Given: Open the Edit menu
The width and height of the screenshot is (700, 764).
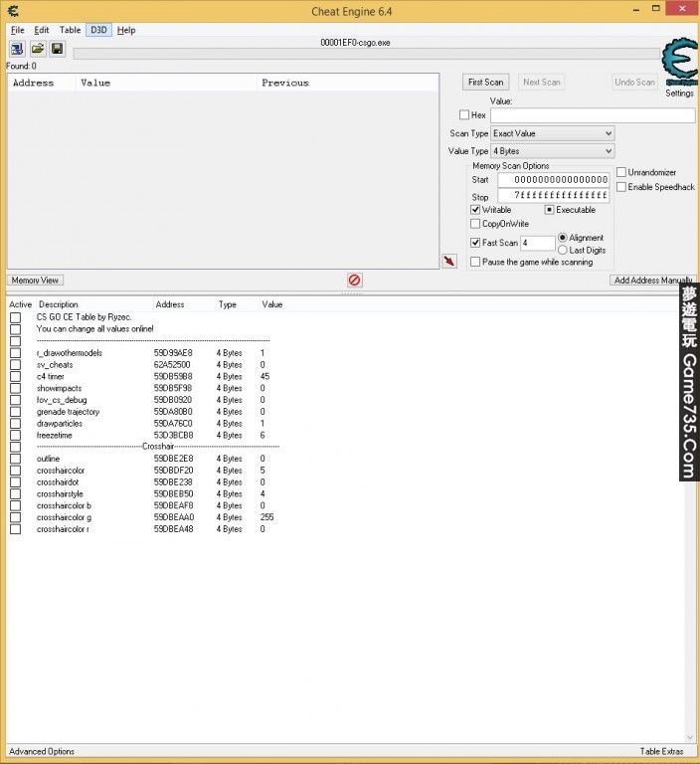Looking at the screenshot, I should (42, 30).
